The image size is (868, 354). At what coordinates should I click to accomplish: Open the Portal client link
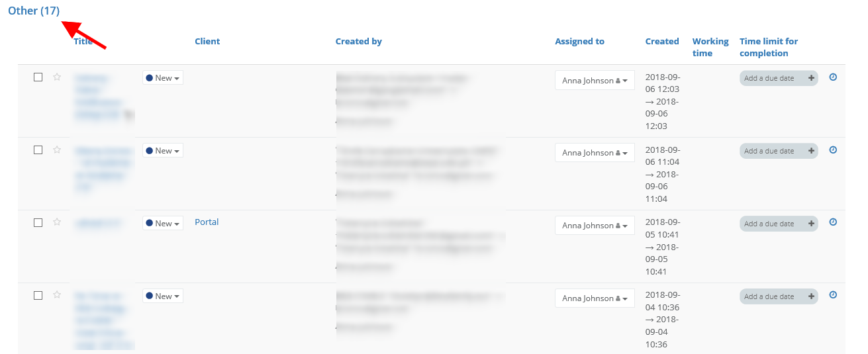click(x=207, y=222)
